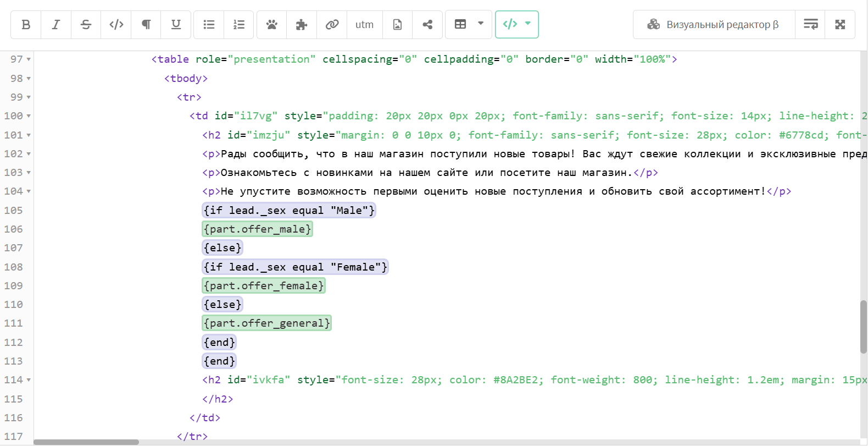Insert unordered bullet list

[x=209, y=25]
